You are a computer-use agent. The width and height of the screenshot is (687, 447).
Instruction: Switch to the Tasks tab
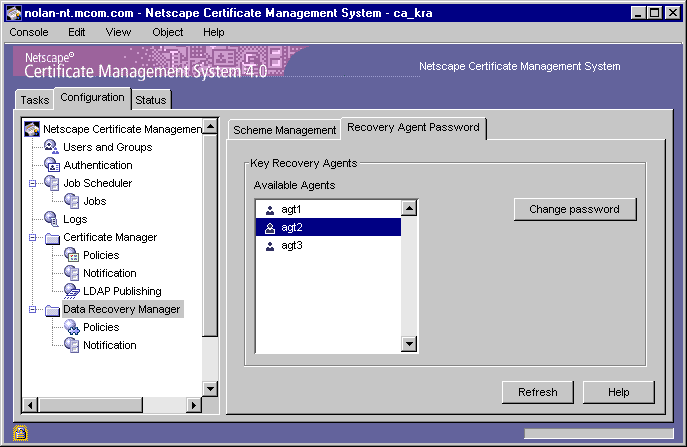(x=35, y=100)
